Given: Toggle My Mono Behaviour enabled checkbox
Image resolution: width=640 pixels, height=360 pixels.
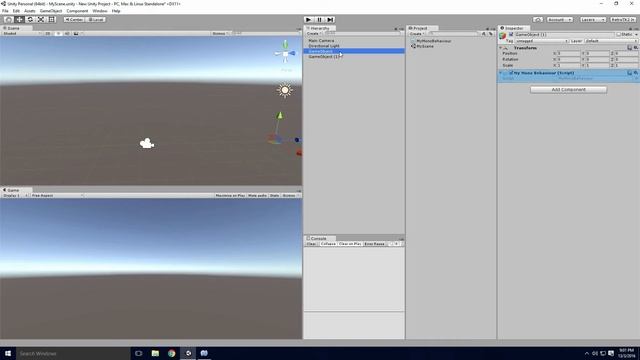Looking at the screenshot, I should (511, 73).
